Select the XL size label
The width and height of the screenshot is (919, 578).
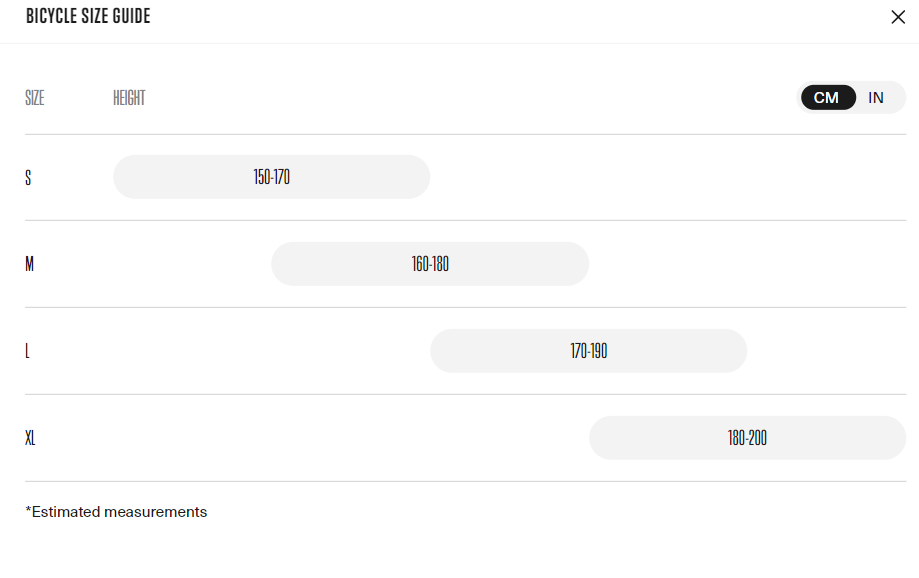click(31, 439)
